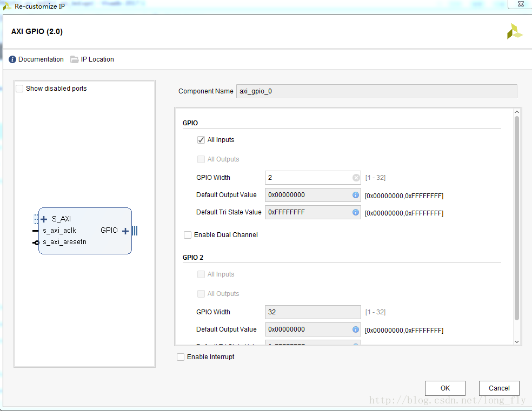The image size is (532, 411).
Task: Toggle All Inputs checkbox under GPIO 2
Action: click(x=201, y=274)
